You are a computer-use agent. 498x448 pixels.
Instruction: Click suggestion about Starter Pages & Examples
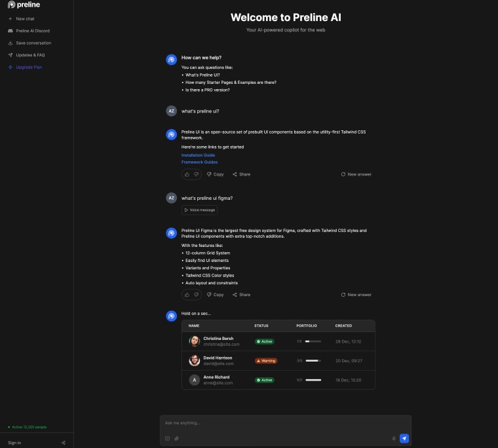[231, 83]
